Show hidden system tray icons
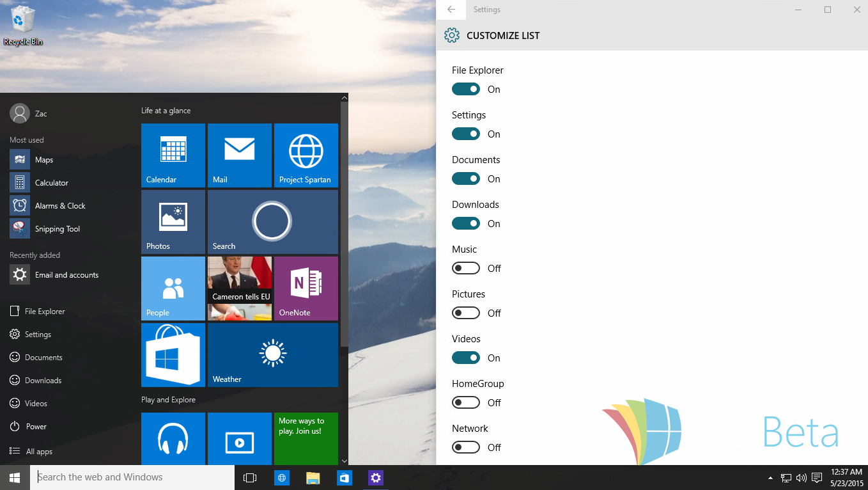This screenshot has width=868, height=490. click(770, 478)
